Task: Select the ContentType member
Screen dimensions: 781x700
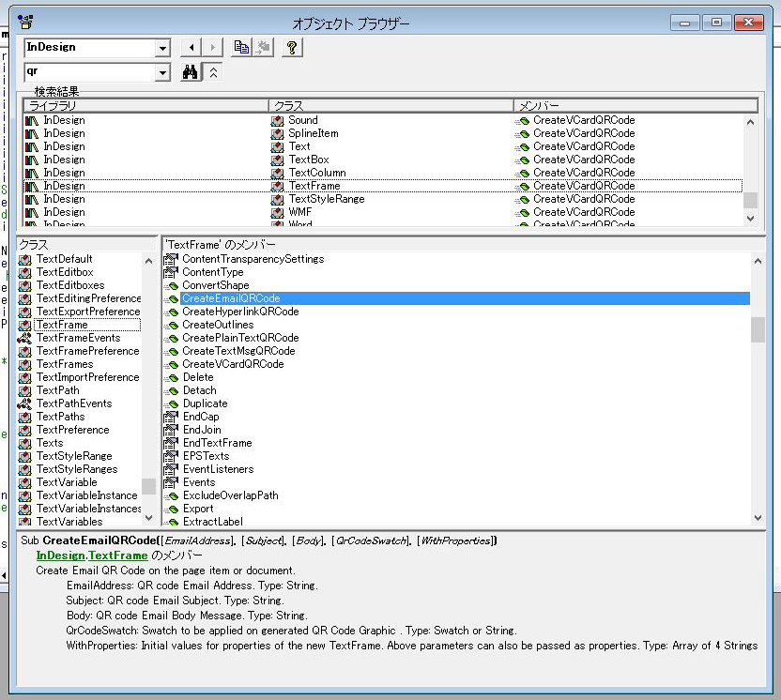Action: point(213,272)
